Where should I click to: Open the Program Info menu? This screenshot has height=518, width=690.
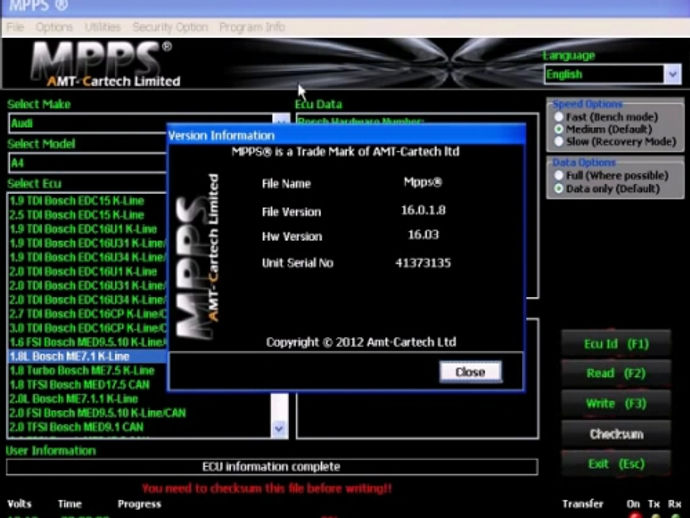click(x=252, y=27)
